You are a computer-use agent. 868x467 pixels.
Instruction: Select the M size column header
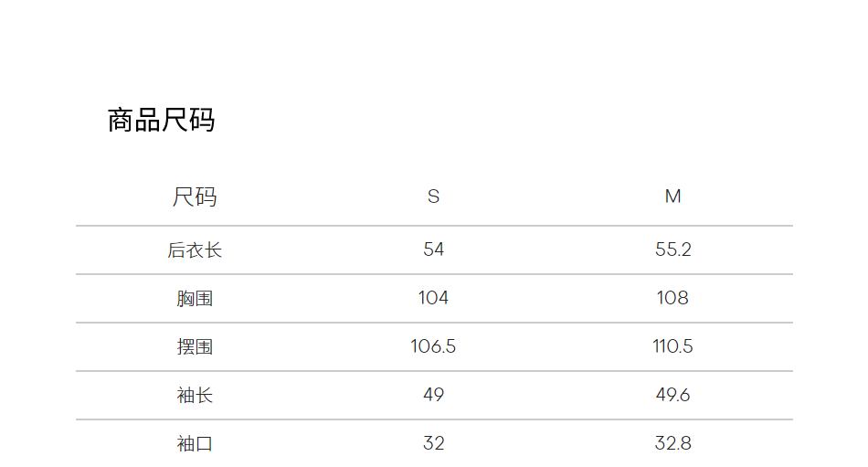click(672, 196)
